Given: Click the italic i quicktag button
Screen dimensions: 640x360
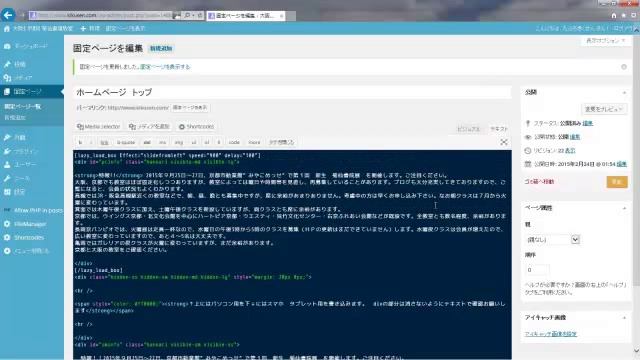Looking at the screenshot, I should click(91, 142).
